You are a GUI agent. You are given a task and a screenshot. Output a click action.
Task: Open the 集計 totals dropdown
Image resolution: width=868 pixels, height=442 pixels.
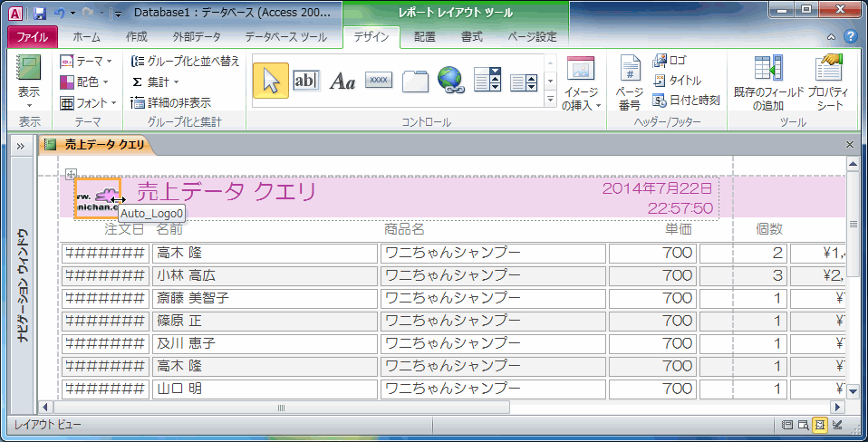tap(156, 82)
